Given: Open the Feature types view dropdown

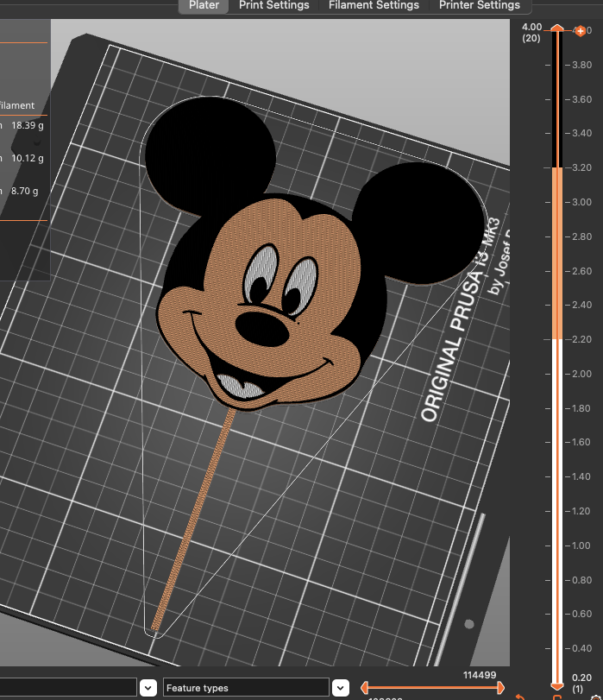Looking at the screenshot, I should pyautogui.click(x=341, y=688).
